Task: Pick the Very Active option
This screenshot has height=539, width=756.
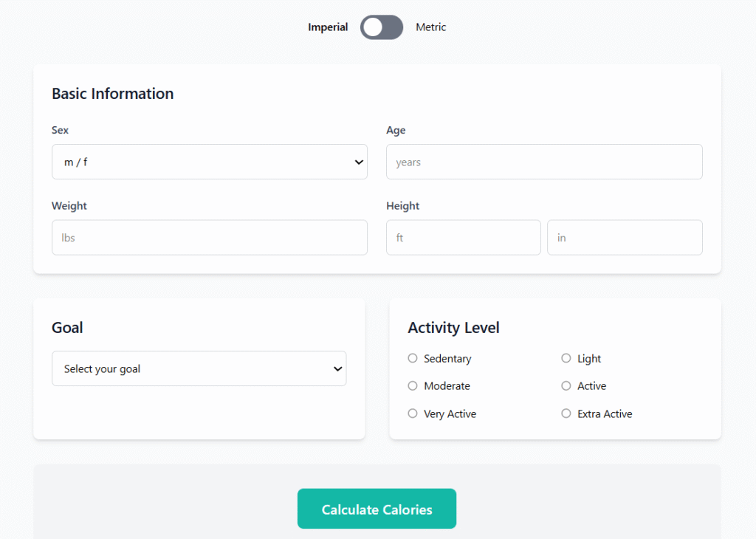Action: click(413, 413)
